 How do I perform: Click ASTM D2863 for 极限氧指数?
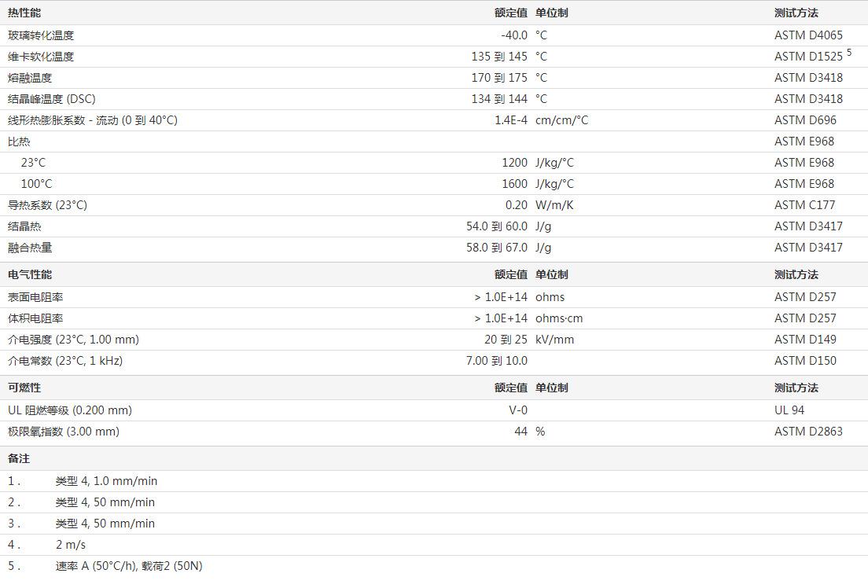point(808,432)
